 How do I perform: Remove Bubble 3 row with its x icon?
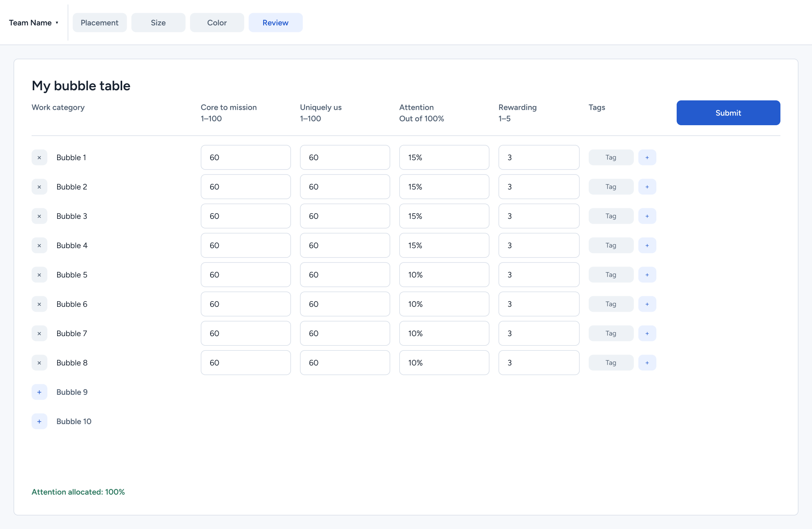39,216
